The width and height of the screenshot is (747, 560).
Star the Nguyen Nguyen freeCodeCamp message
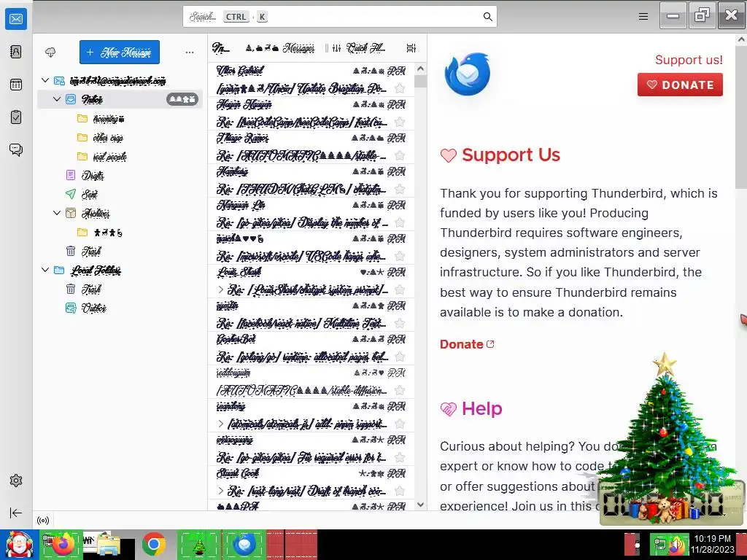[400, 122]
